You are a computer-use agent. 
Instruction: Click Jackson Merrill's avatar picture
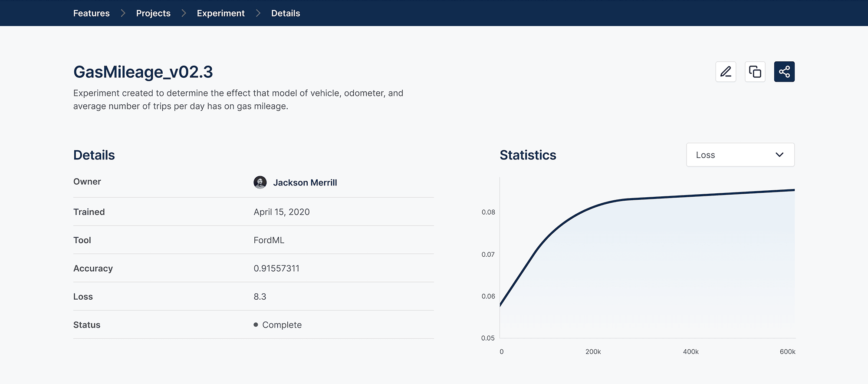click(x=260, y=182)
